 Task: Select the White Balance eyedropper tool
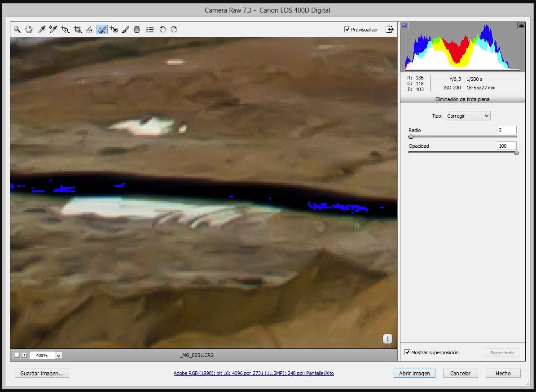pyautogui.click(x=41, y=30)
